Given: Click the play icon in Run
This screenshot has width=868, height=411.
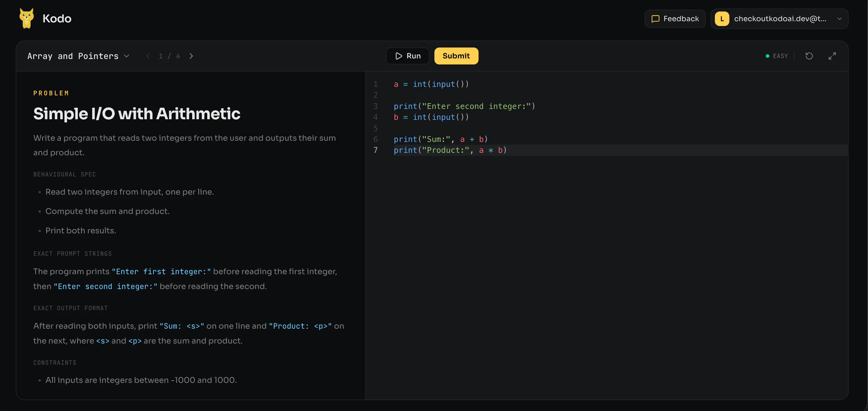Looking at the screenshot, I should pos(399,56).
